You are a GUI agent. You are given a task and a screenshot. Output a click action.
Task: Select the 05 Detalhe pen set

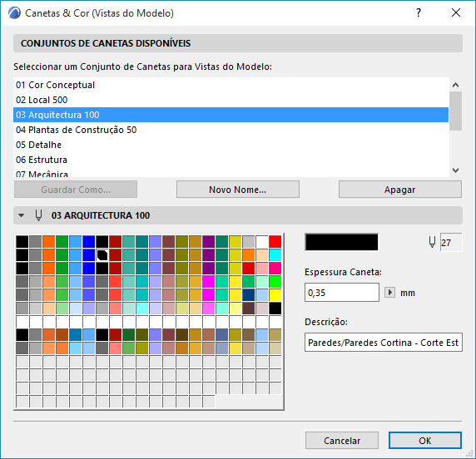(x=231, y=145)
